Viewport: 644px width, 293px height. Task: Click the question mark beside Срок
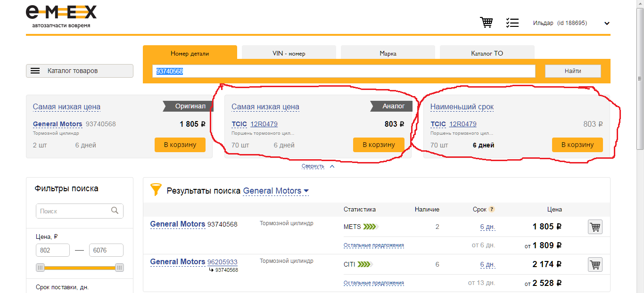pyautogui.click(x=492, y=210)
